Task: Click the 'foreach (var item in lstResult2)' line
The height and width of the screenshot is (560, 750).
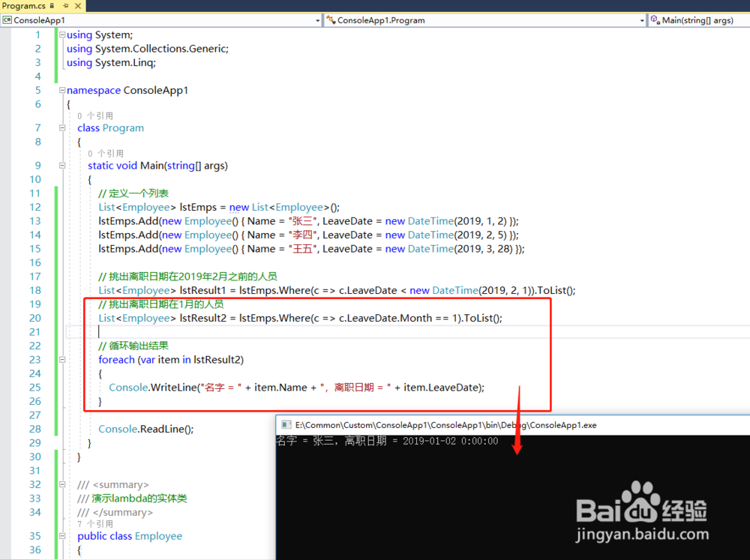Action: (171, 360)
